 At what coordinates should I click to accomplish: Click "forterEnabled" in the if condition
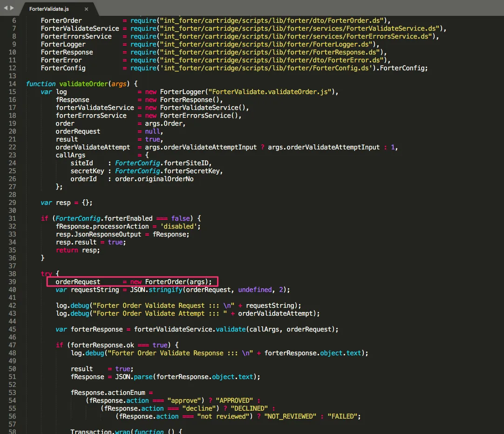(x=128, y=218)
